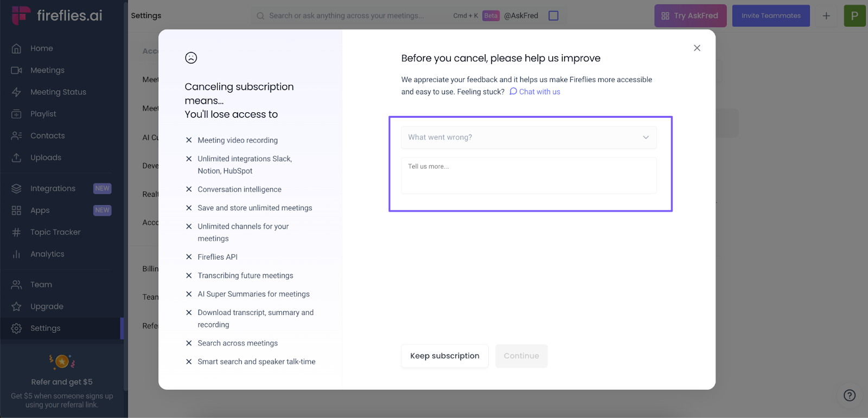
Task: Click the Fireflies.ai logo icon
Action: (x=21, y=15)
